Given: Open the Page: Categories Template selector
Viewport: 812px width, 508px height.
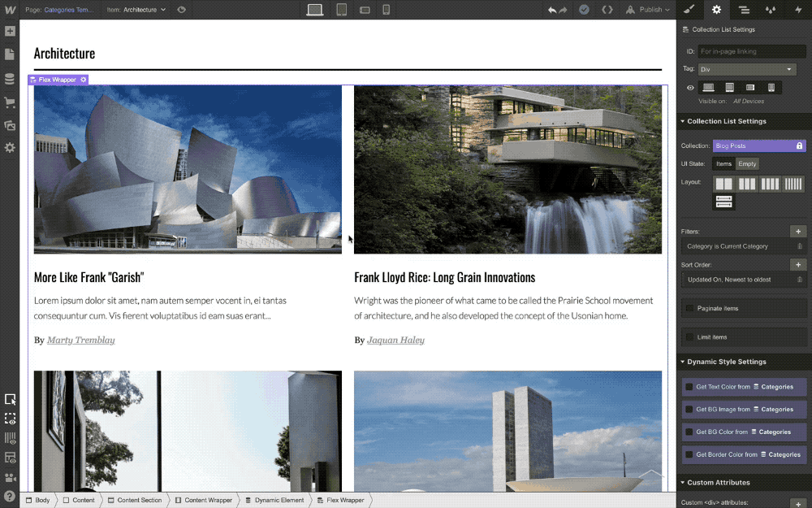Looking at the screenshot, I should point(59,10).
